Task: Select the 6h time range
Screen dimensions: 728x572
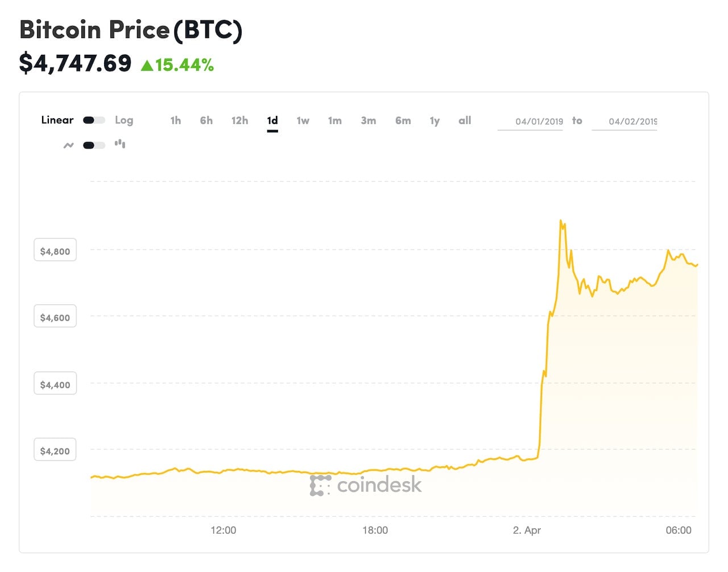Action: pyautogui.click(x=206, y=121)
